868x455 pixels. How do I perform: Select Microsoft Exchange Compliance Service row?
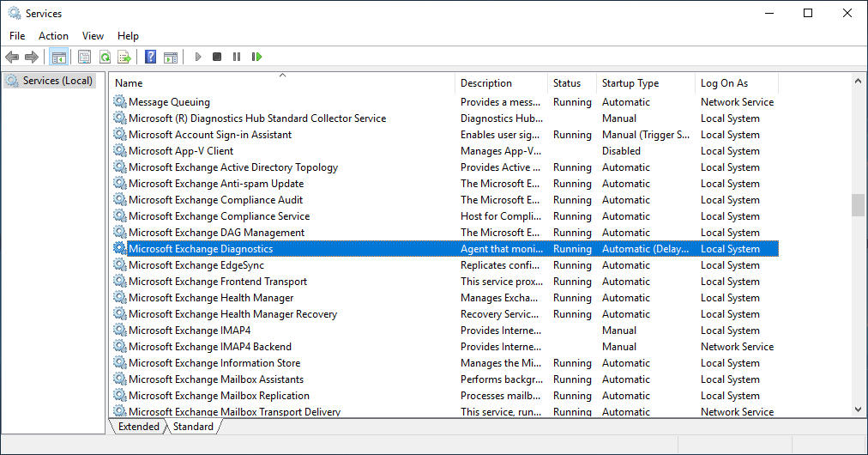coord(445,215)
